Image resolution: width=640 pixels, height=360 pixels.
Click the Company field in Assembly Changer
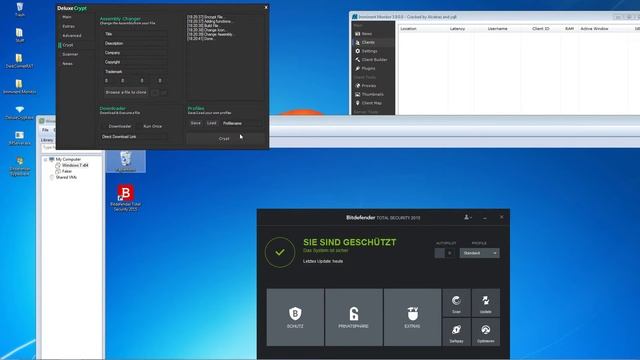(x=136, y=53)
